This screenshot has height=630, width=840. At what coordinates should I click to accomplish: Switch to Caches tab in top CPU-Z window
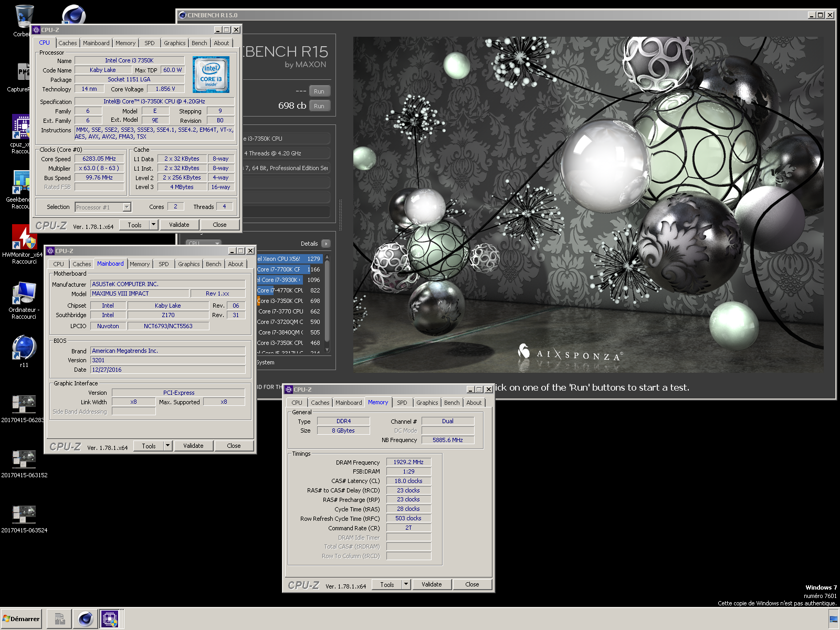[67, 43]
